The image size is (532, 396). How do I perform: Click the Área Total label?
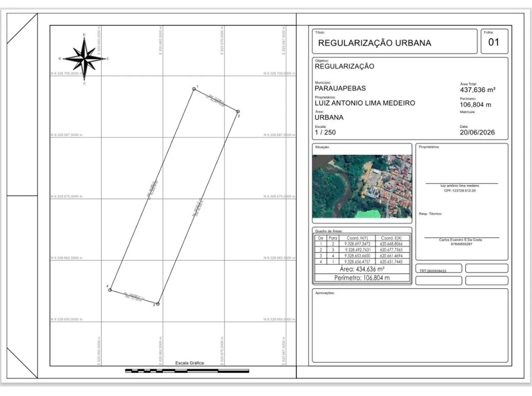coord(468,84)
